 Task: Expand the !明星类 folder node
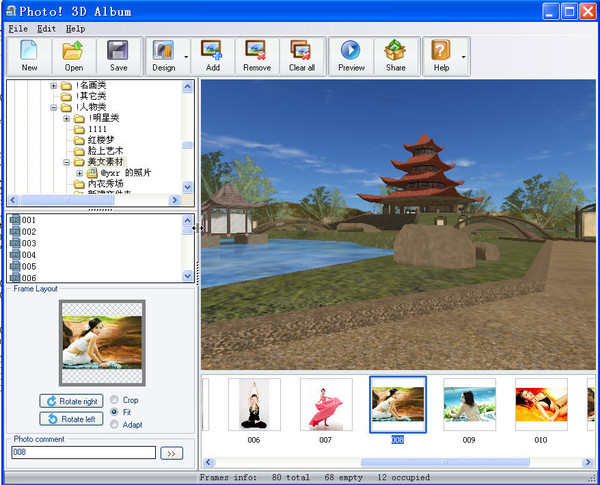pos(67,118)
